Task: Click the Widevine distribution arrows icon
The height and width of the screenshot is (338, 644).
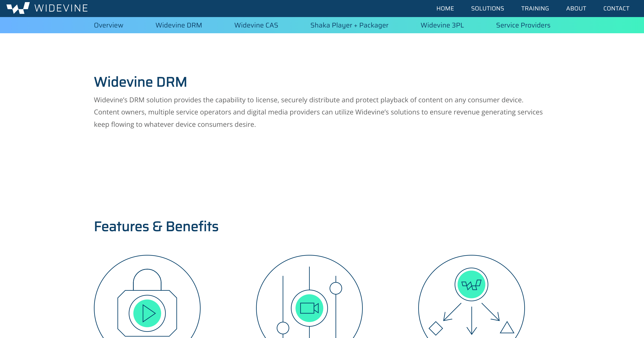Action: pyautogui.click(x=472, y=297)
